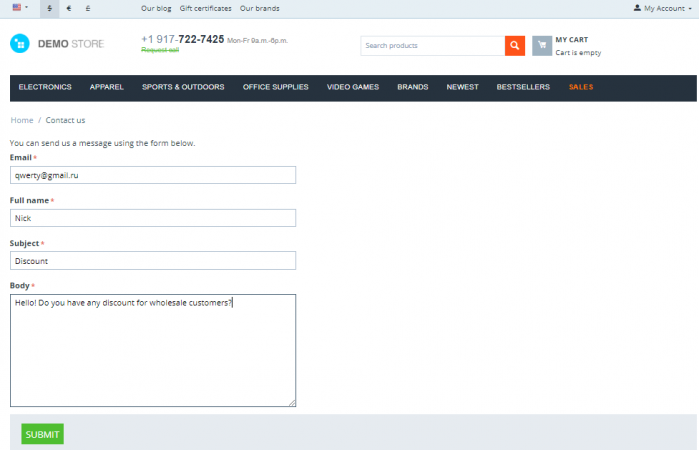The image size is (700, 450).
Task: Open the US flag language selector
Action: [x=21, y=8]
